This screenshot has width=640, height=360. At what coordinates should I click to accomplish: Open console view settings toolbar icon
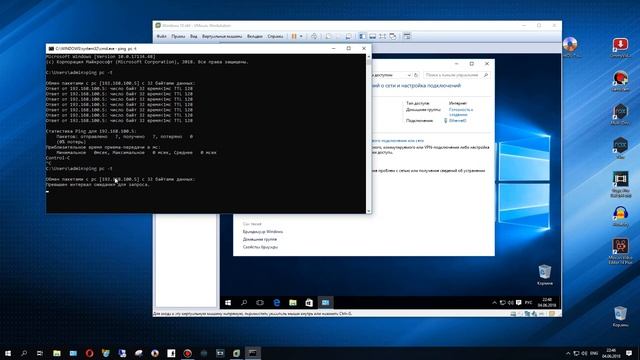tap(407, 36)
